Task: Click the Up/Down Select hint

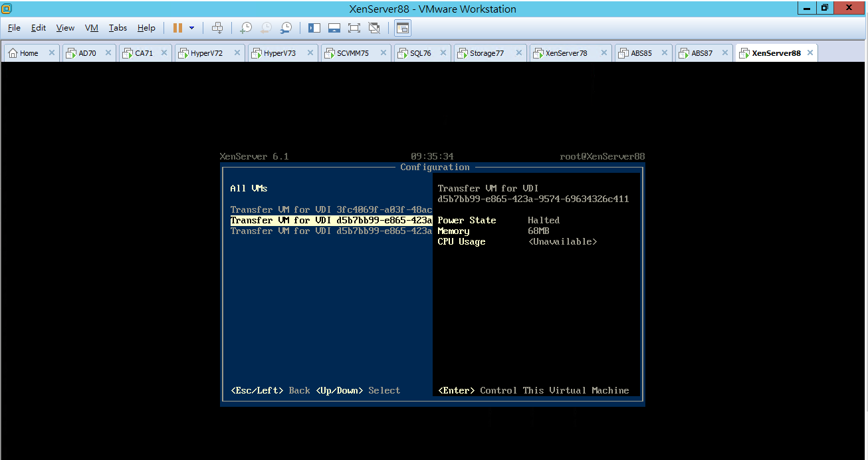Action: pos(358,391)
